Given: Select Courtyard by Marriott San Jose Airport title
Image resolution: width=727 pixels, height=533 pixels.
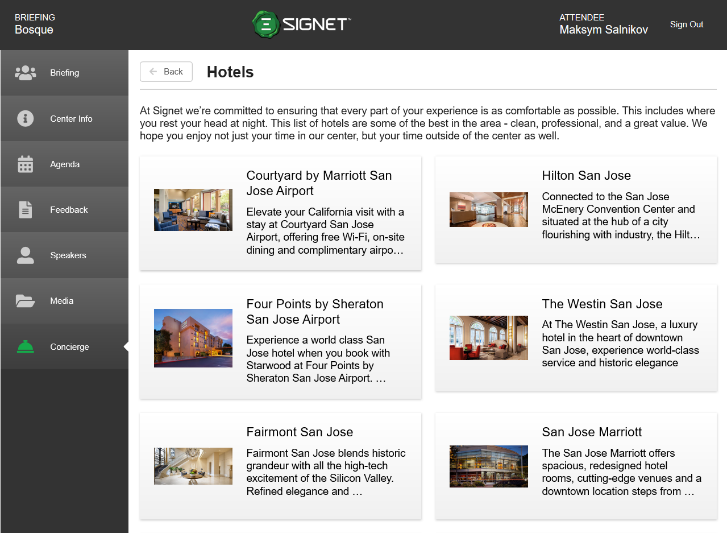Looking at the screenshot, I should pos(319,183).
